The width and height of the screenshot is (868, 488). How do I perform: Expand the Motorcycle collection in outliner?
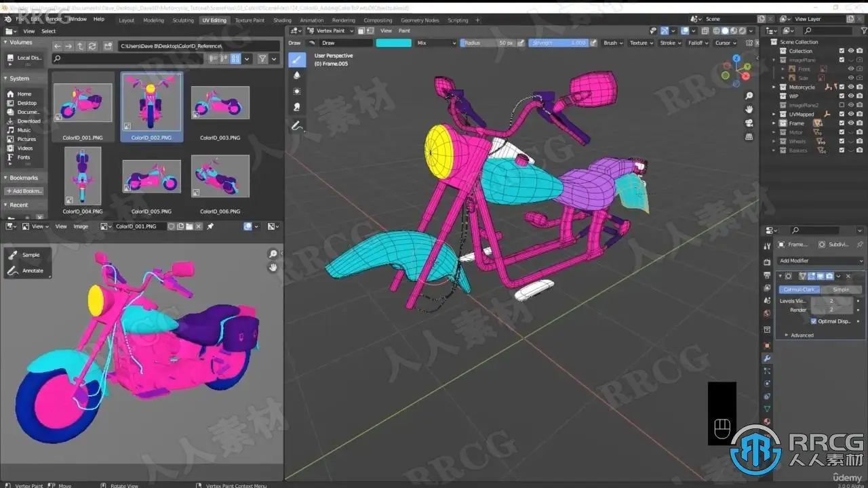click(x=774, y=87)
